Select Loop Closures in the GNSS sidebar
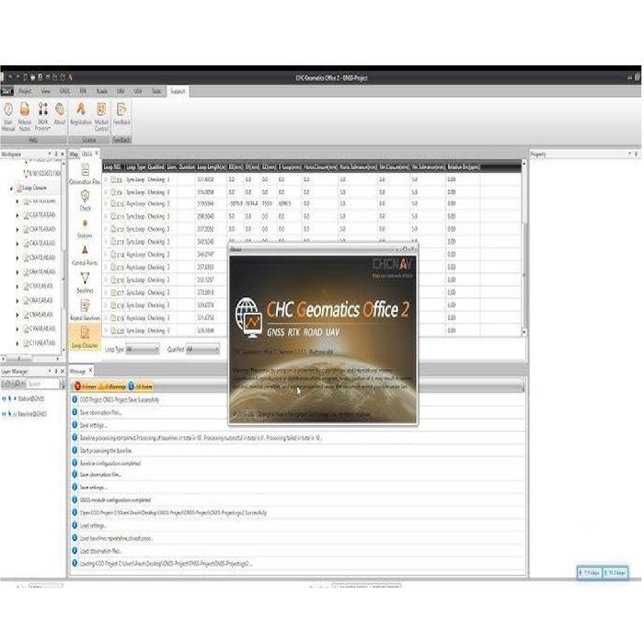The width and height of the screenshot is (644, 644). pyautogui.click(x=85, y=338)
